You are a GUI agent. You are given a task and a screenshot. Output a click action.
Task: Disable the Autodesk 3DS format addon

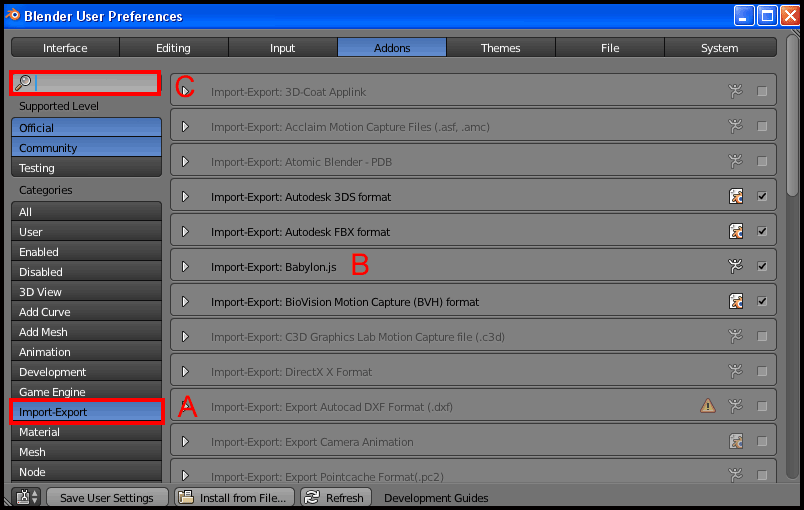click(762, 196)
